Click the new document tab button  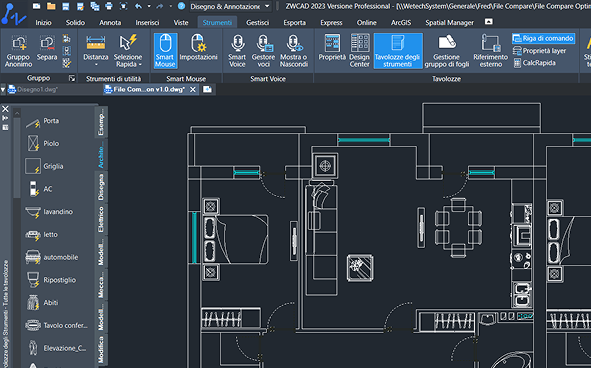coord(207,90)
